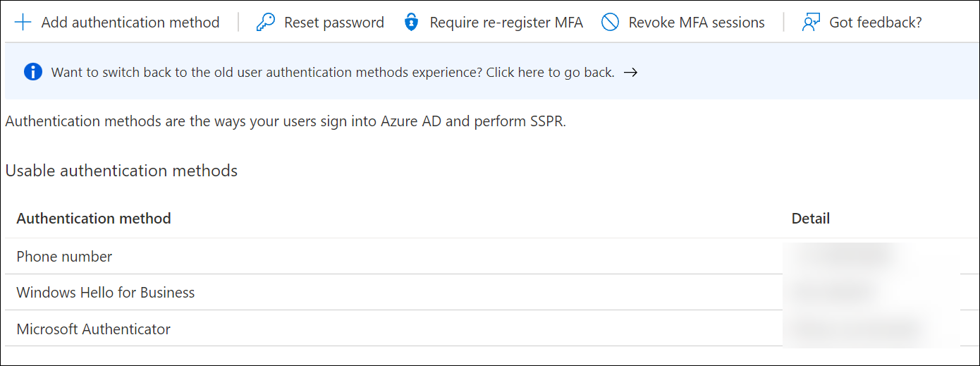The width and height of the screenshot is (980, 366).
Task: Click the revoke circle-slash icon
Action: [610, 23]
